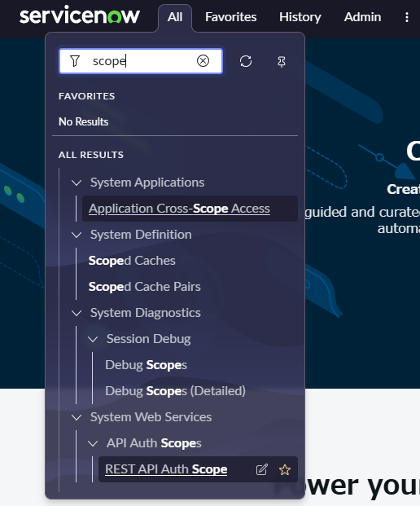
Task: Collapse the Session Debug subgroup
Action: tap(93, 339)
